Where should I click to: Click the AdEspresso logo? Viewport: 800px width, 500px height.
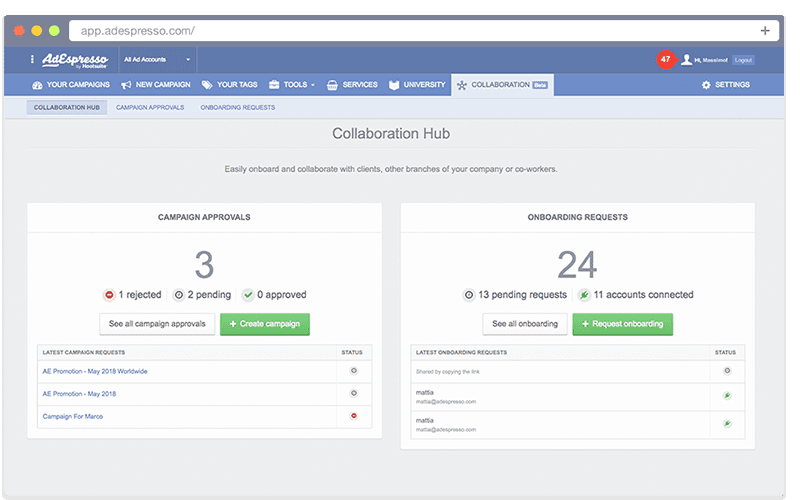coord(76,60)
